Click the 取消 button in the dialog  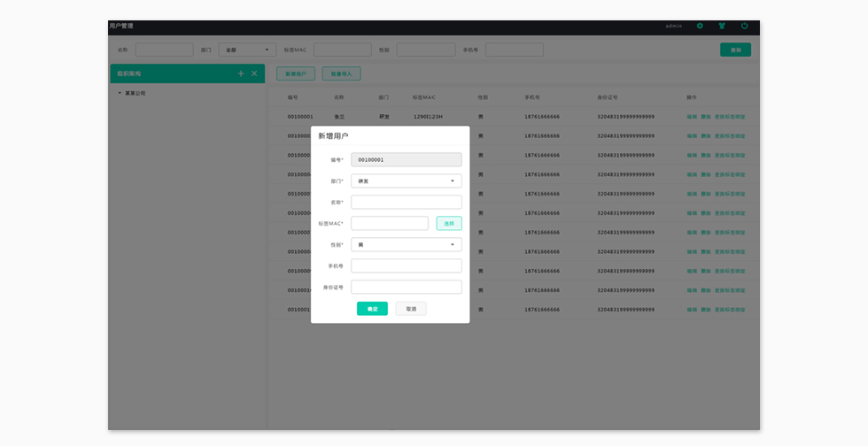coord(411,309)
